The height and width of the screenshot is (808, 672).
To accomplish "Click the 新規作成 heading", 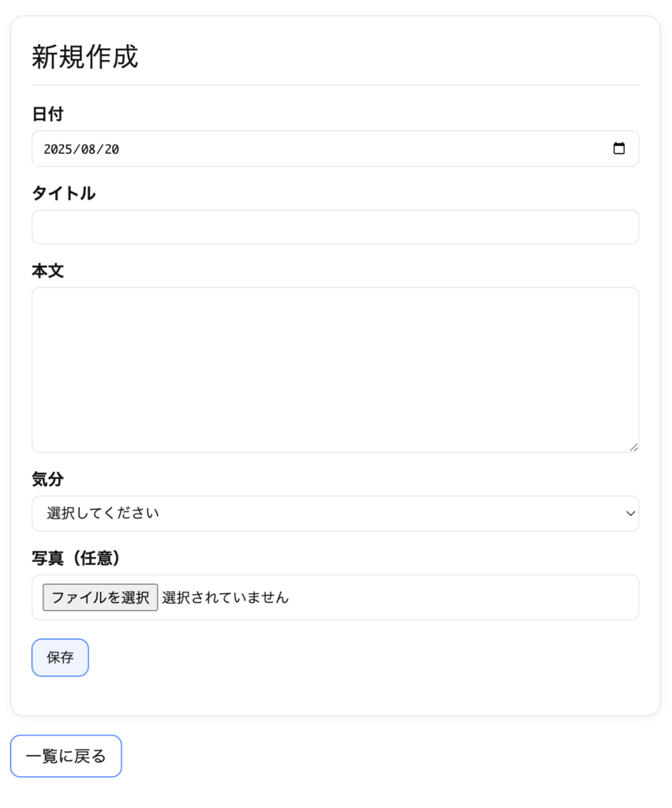I will point(85,56).
